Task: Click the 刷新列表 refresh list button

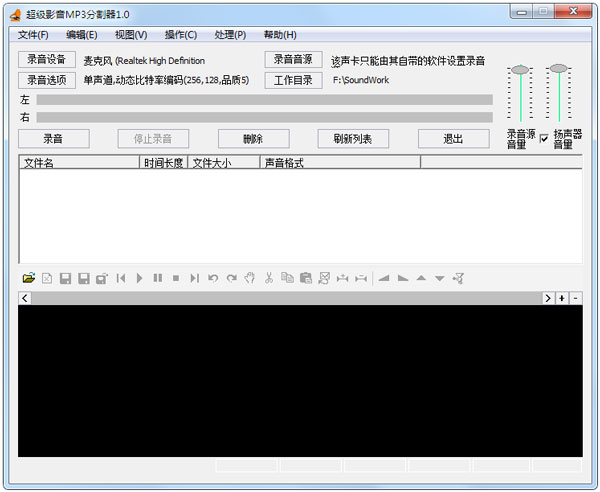Action: (352, 139)
